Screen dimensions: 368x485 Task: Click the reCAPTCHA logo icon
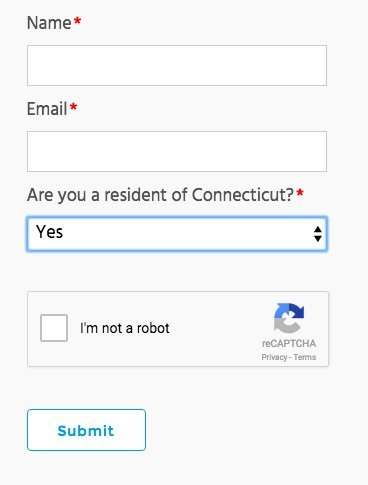click(x=289, y=318)
